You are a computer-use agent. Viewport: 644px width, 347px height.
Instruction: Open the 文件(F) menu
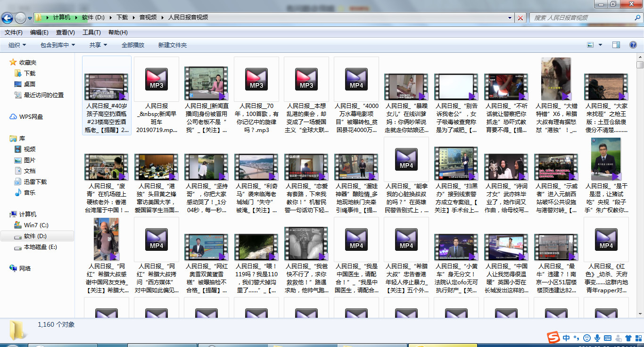click(14, 33)
